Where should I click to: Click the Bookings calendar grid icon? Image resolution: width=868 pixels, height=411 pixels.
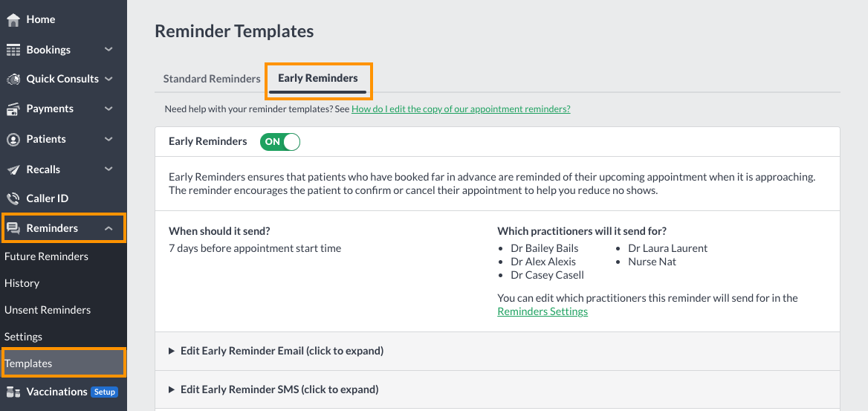(x=13, y=50)
